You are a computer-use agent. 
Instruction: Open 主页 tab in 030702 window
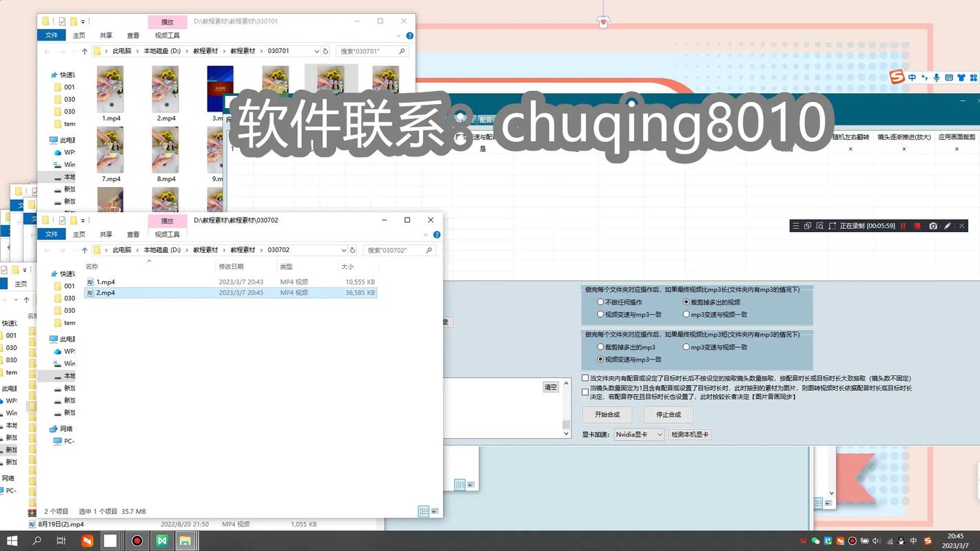tap(79, 234)
